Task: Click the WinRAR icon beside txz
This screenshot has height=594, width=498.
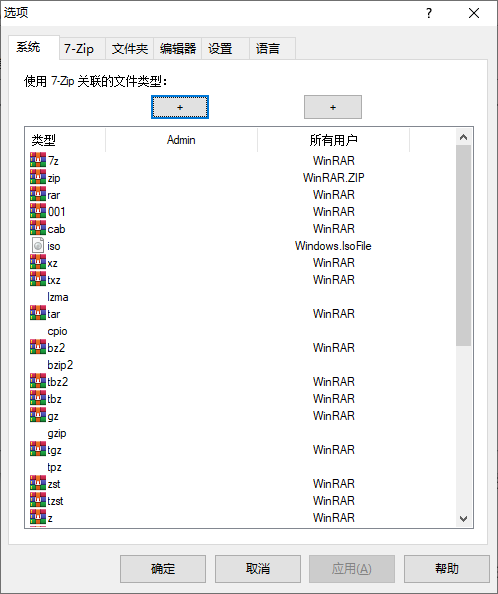Action: tap(38, 280)
